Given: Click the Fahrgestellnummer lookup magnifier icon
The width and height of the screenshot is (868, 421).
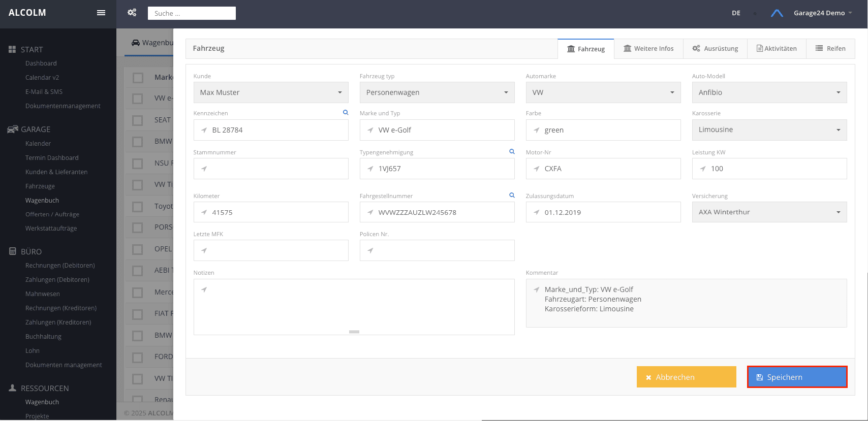Looking at the screenshot, I should coord(512,195).
